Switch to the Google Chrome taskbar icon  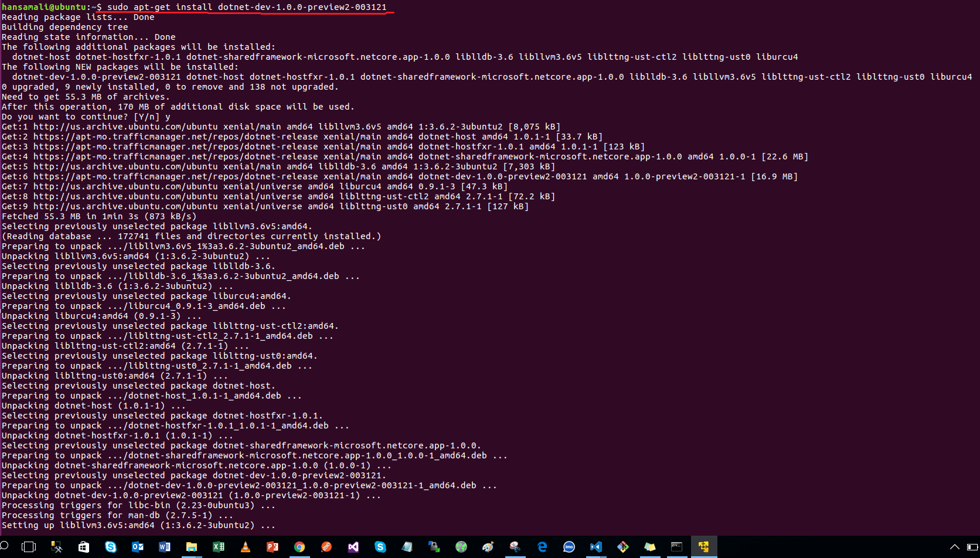pos(300,547)
